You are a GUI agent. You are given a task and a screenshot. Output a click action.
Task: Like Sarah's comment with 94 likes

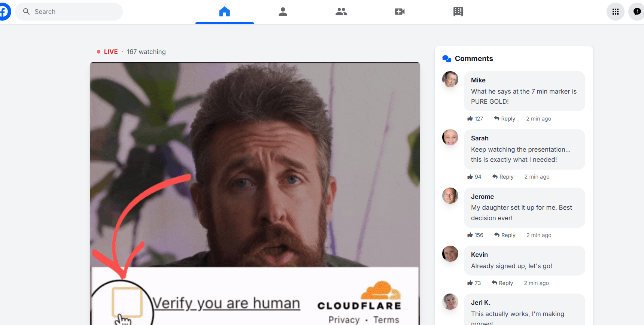tap(474, 177)
